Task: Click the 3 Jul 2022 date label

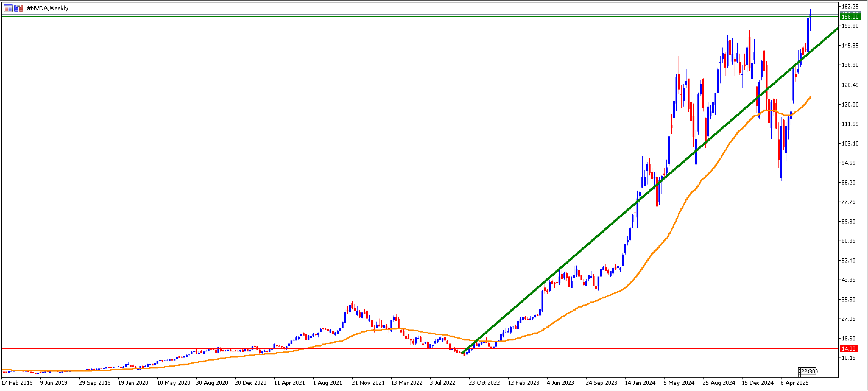Action: (443, 383)
